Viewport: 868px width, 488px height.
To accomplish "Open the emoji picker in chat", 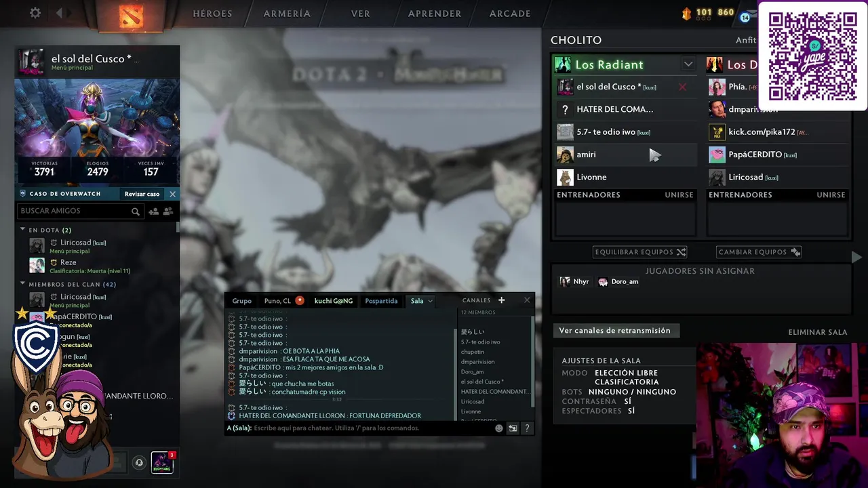I will click(x=499, y=428).
